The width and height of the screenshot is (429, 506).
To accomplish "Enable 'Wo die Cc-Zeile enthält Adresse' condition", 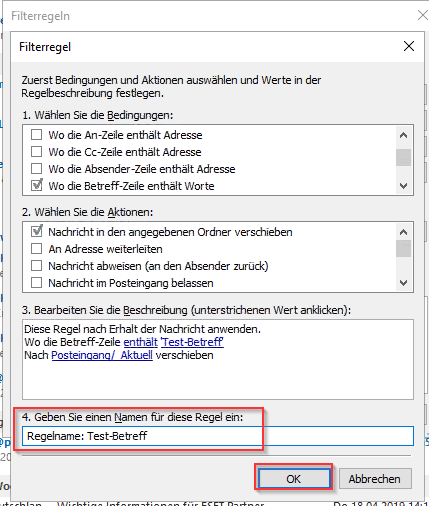I will click(x=36, y=152).
